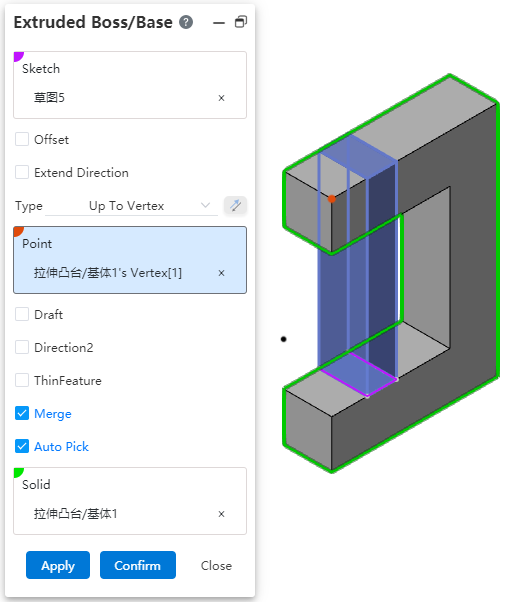
Task: Activate the Solid selection box
Action: pos(130,501)
